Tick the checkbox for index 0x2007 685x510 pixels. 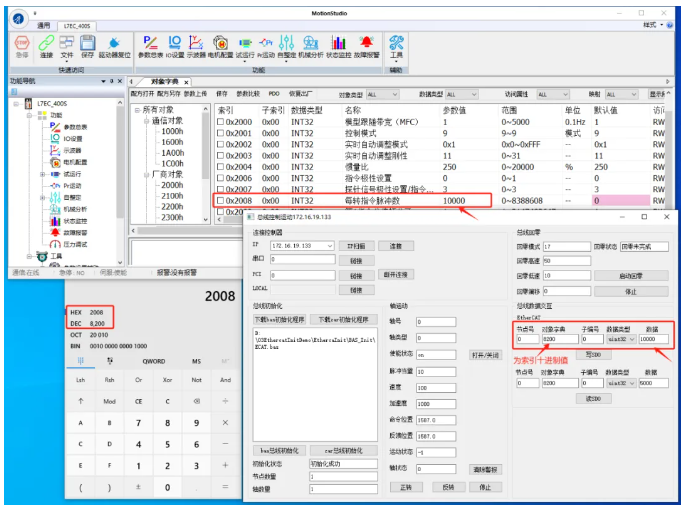(x=220, y=189)
